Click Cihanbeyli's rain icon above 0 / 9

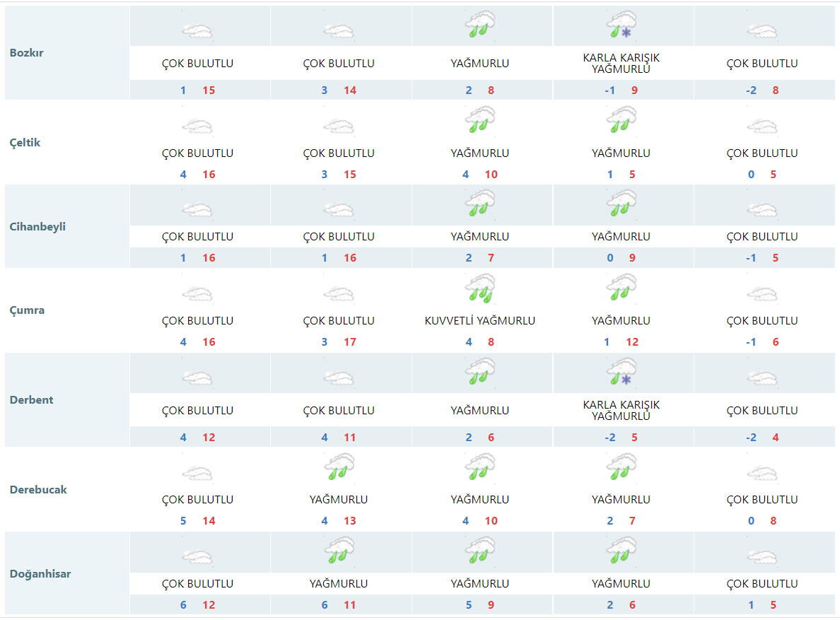pyautogui.click(x=621, y=204)
